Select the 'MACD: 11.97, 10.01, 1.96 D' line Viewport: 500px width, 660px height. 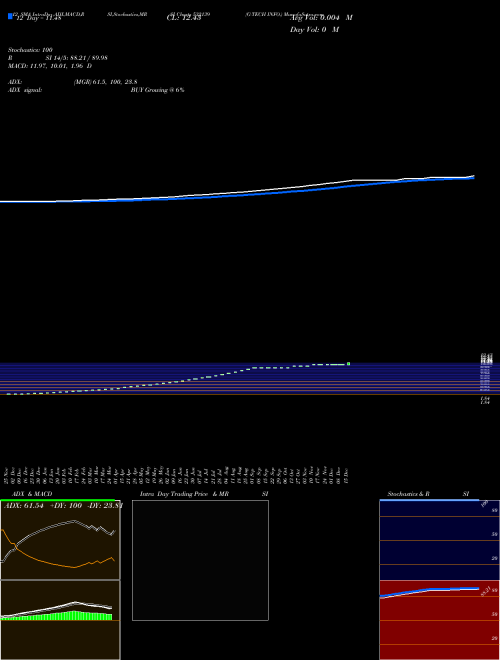(x=50, y=66)
